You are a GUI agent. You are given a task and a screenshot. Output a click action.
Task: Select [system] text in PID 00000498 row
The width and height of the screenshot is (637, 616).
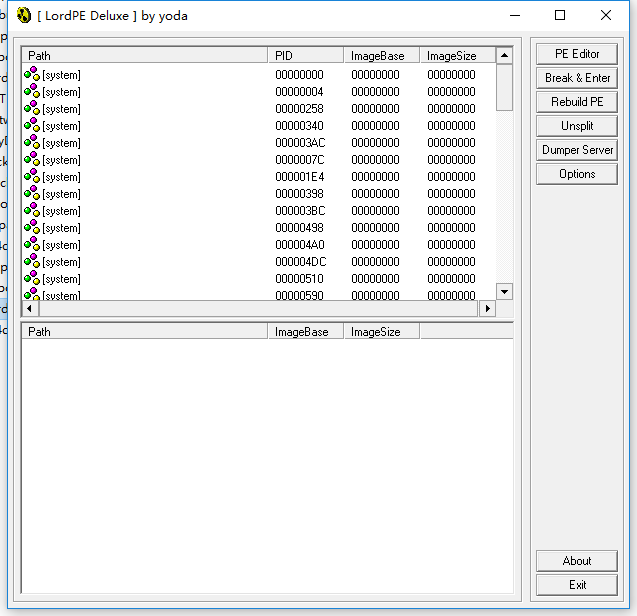coord(61,228)
